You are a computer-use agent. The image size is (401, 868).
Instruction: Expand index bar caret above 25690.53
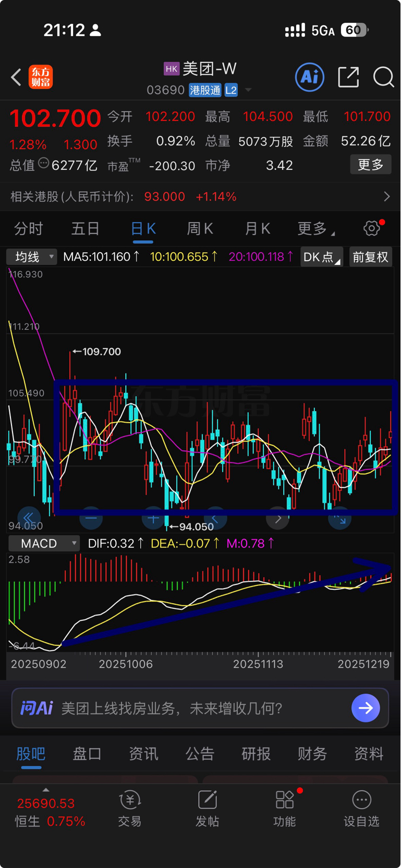(46, 789)
